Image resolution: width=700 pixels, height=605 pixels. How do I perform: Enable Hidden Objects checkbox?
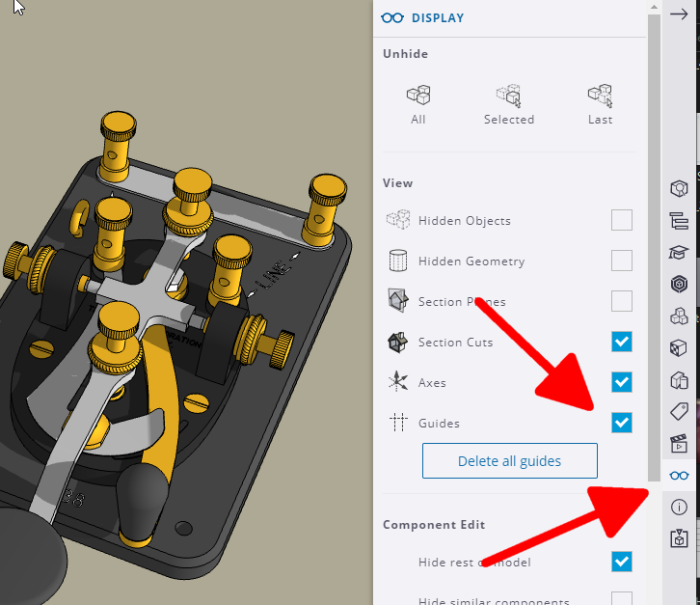(x=622, y=220)
